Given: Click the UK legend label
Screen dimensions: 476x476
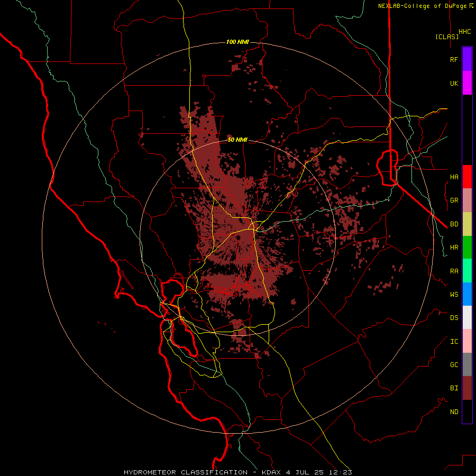Looking at the screenshot, I should click(454, 83).
